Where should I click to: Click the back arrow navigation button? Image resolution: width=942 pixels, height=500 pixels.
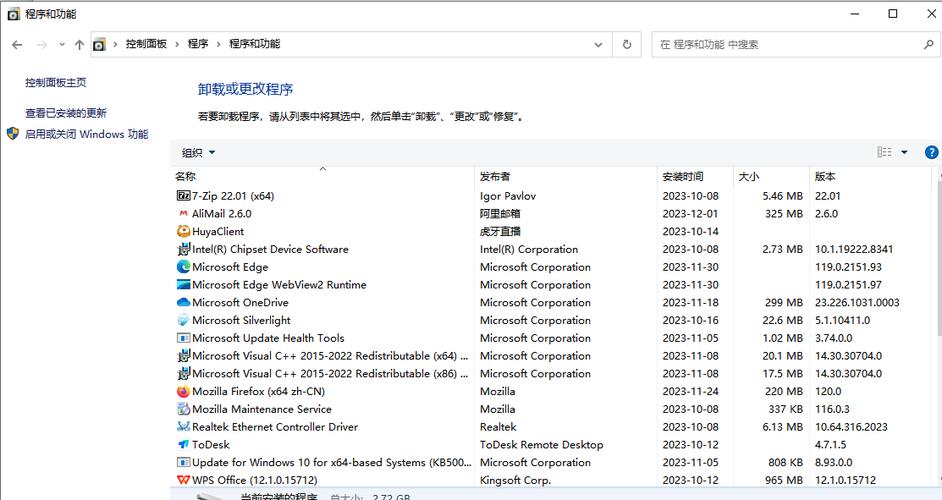17,44
